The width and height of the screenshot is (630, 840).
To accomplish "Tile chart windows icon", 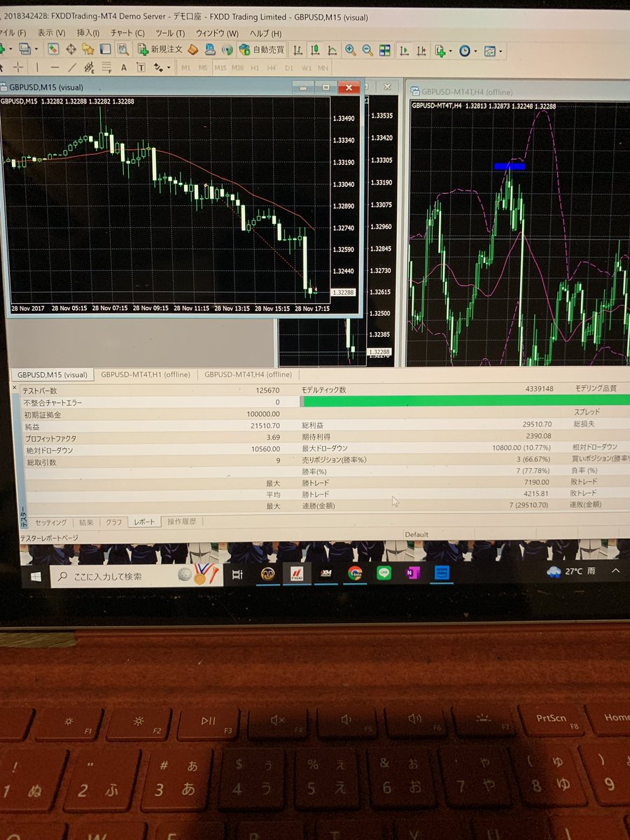I will [x=384, y=50].
